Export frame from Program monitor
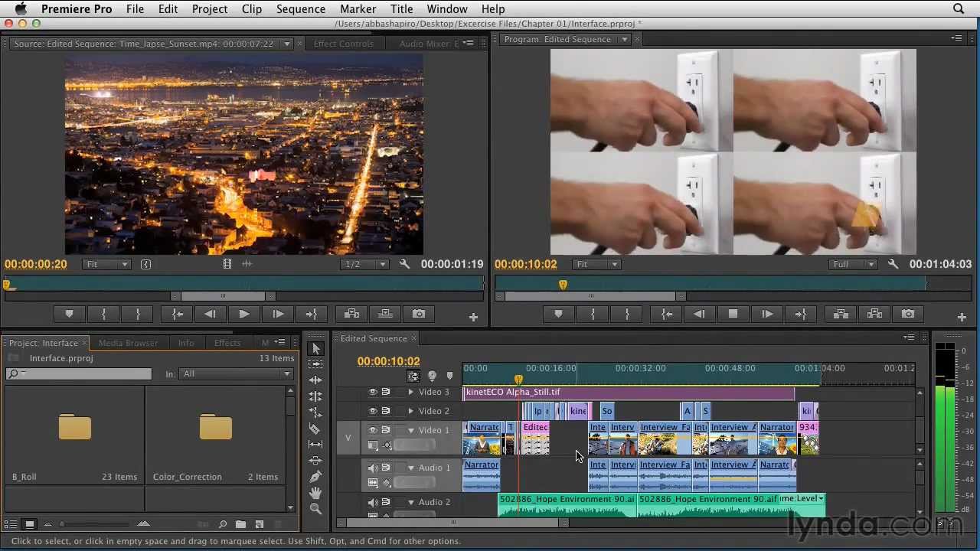980x551 pixels. [x=908, y=314]
